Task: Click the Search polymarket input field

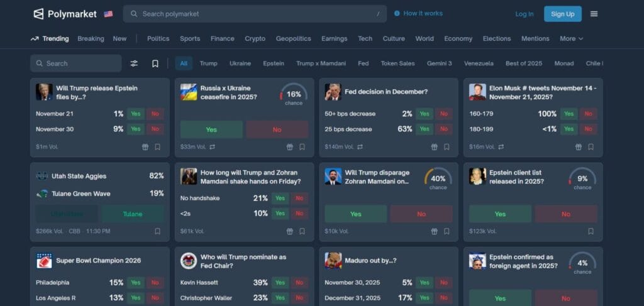Action: tap(255, 14)
